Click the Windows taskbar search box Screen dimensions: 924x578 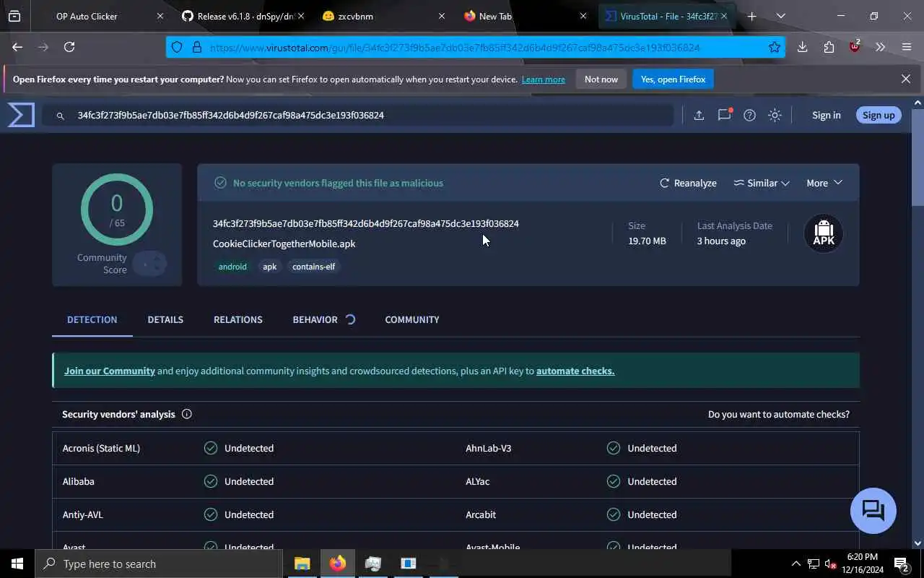point(159,564)
